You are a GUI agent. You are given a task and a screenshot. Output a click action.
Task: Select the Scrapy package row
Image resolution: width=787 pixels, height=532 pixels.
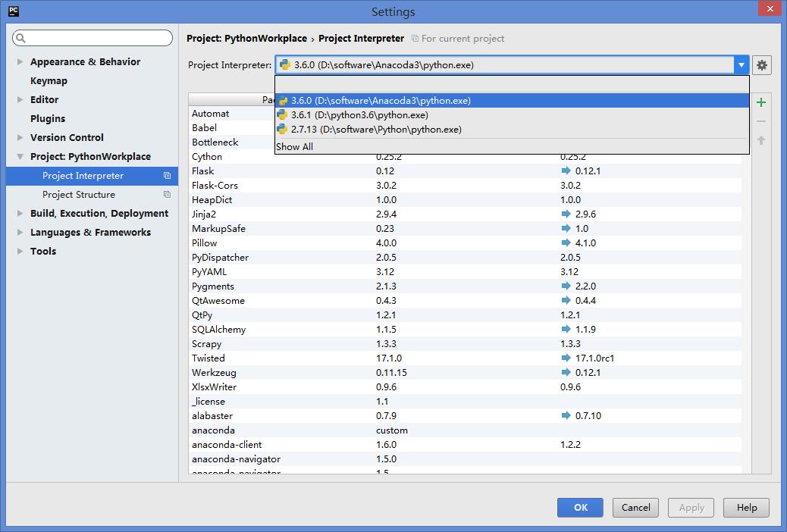pyautogui.click(x=465, y=344)
